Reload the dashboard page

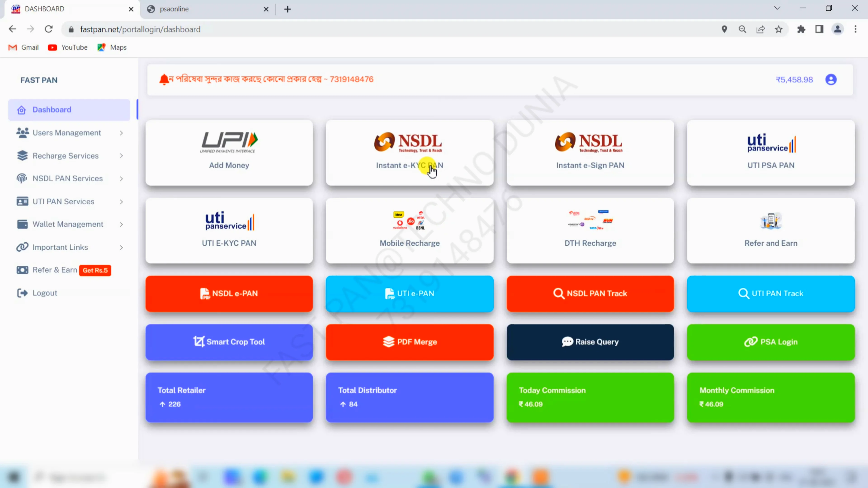pos(49,29)
